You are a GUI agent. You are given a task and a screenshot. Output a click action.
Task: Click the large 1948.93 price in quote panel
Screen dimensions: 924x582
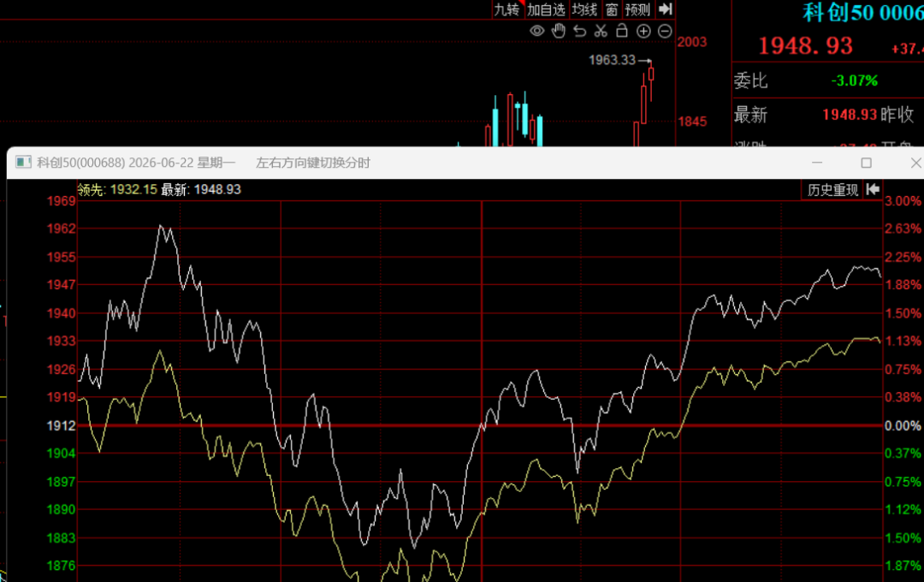806,45
